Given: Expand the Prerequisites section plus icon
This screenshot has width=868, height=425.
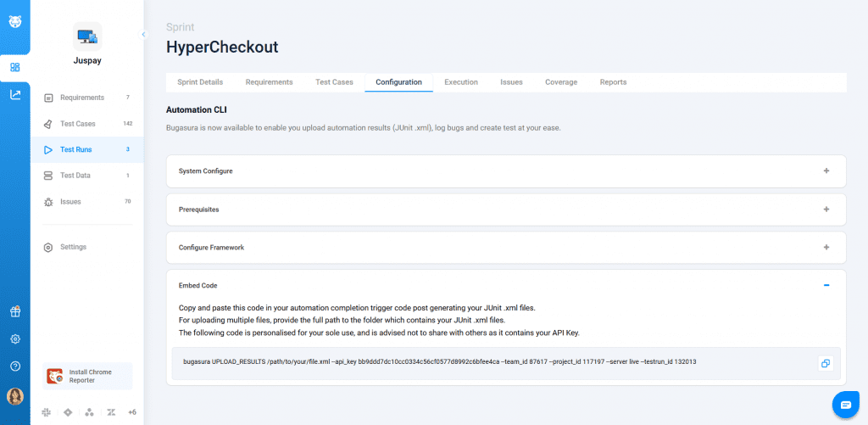Looking at the screenshot, I should (826, 210).
